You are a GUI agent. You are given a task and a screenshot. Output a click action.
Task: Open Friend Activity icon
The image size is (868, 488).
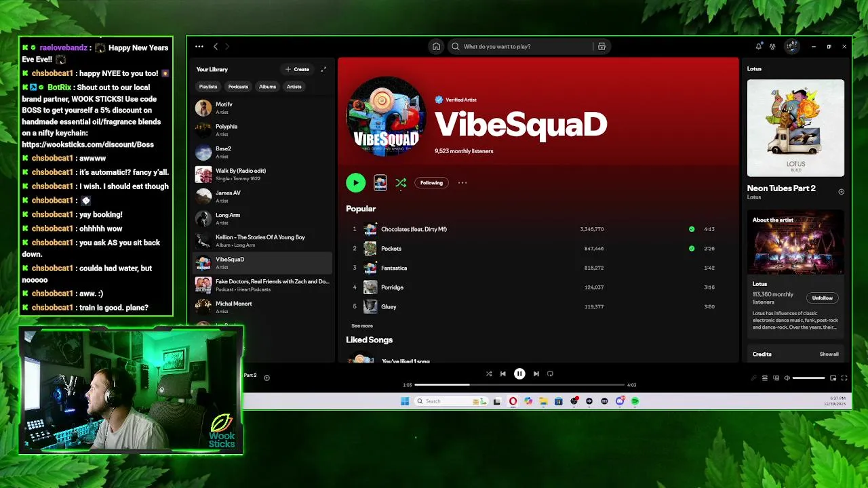[x=772, y=47]
